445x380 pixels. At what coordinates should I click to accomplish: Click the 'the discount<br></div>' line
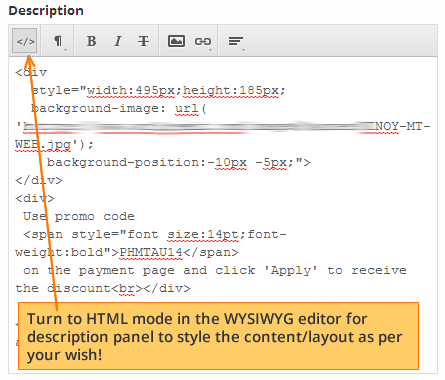103,288
